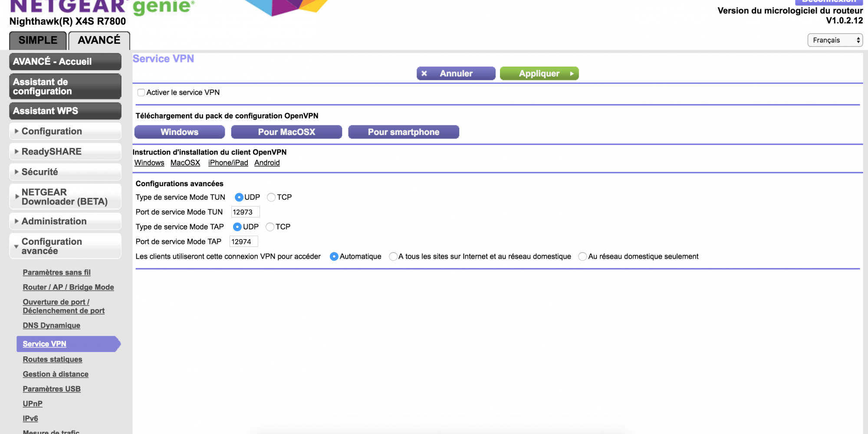Screen dimensions: 868x434
Task: Open Paramètres sans fil settings
Action: tap(56, 273)
